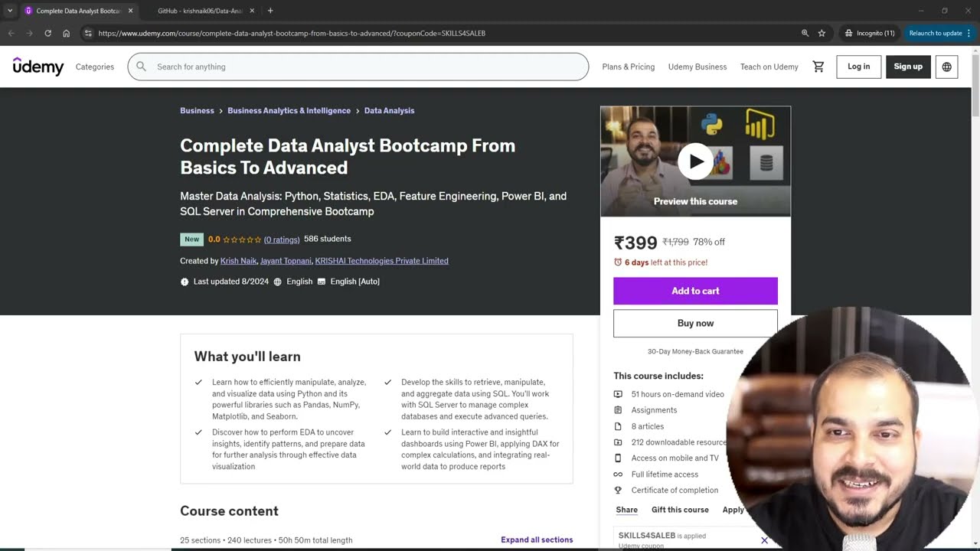Click Relaunch to update button
The height and width of the screenshot is (551, 980).
click(939, 33)
